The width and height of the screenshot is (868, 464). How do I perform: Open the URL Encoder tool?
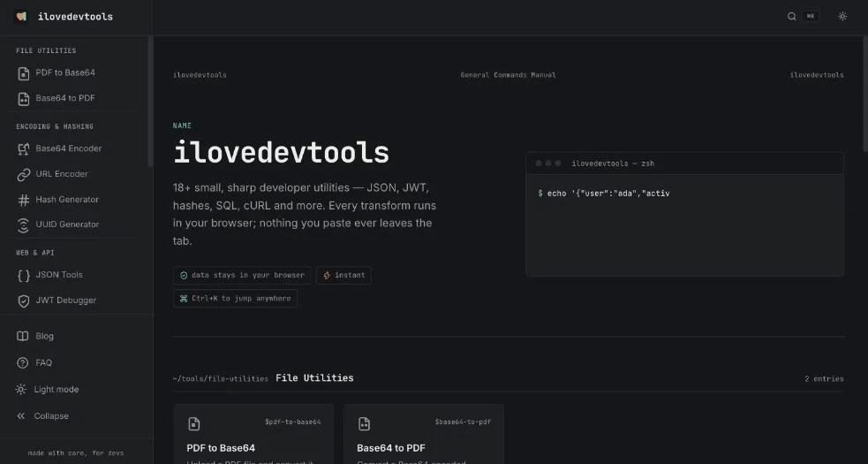pyautogui.click(x=73, y=174)
